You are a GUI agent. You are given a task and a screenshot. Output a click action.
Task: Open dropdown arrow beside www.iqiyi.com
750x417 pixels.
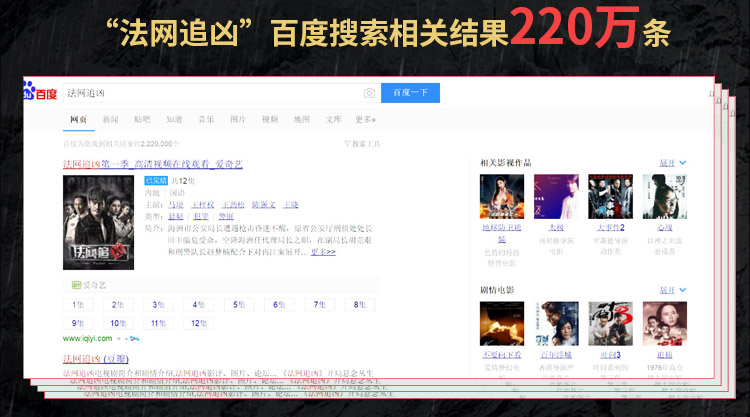click(119, 339)
